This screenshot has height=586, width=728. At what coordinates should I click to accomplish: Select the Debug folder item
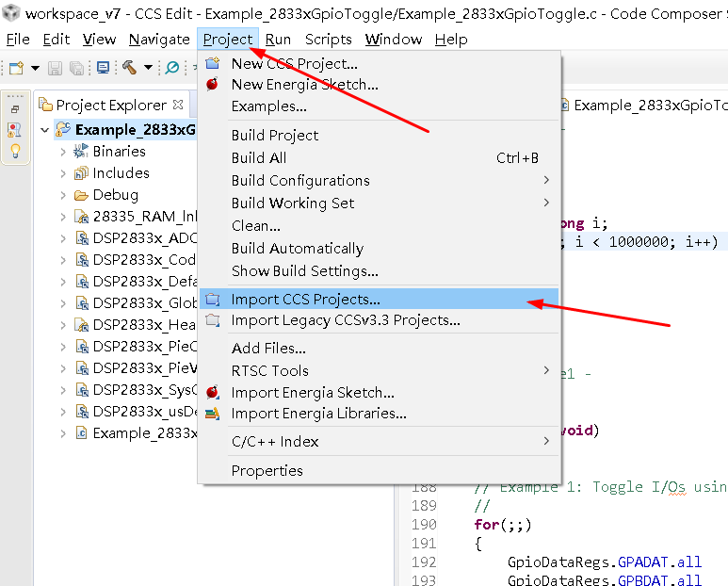116,195
